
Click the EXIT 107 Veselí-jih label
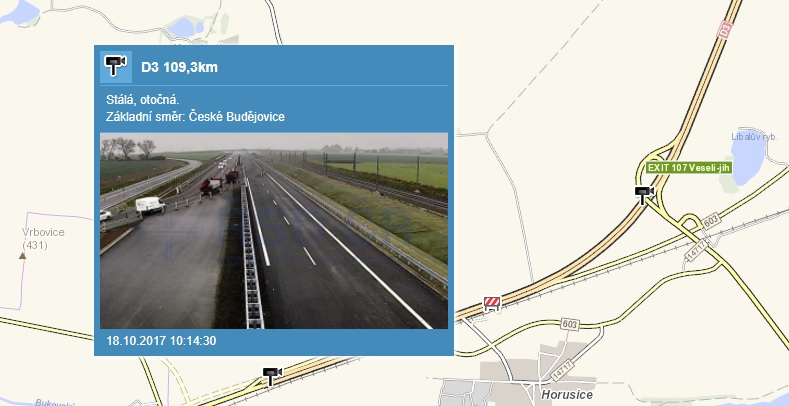[689, 168]
